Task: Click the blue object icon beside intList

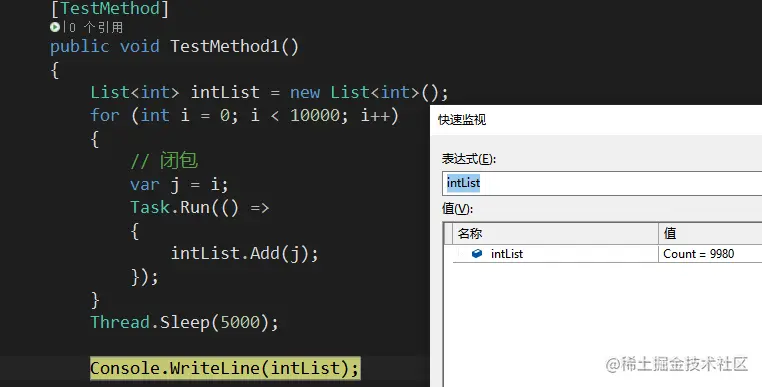Action: (477, 253)
